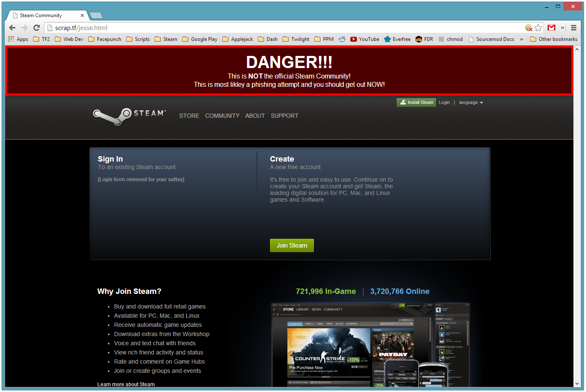Open the Apps grid shortcut
The width and height of the screenshot is (586, 392).
(18, 39)
